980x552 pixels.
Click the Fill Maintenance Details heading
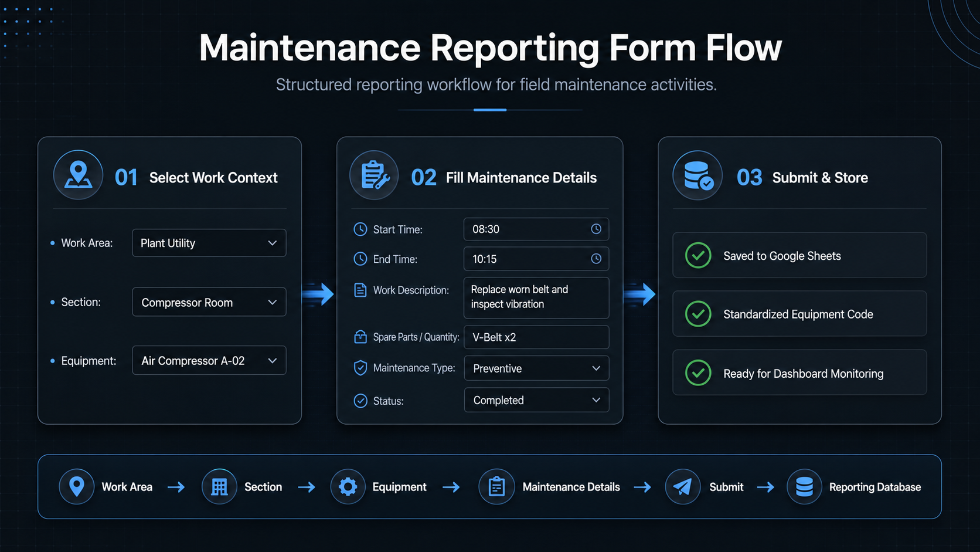pos(521,178)
